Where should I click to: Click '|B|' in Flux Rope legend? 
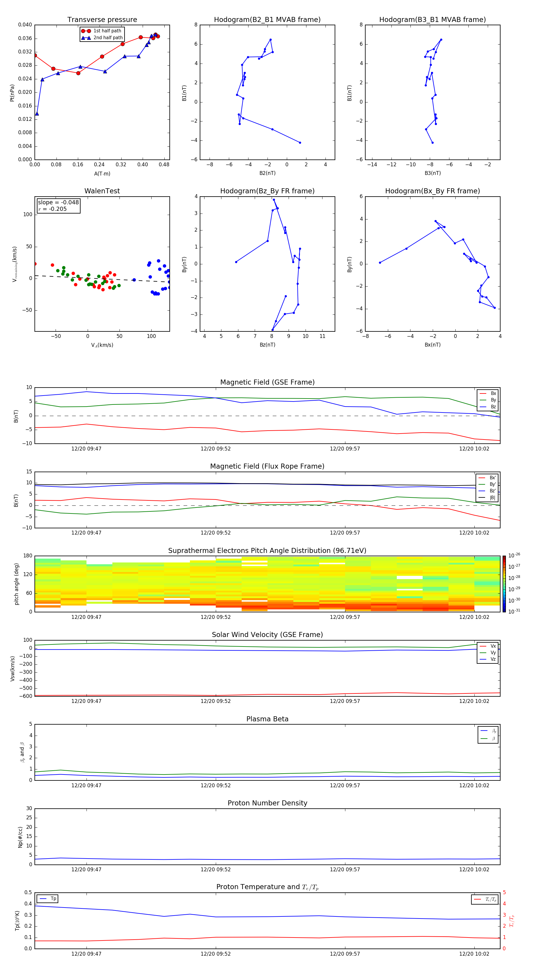click(487, 498)
